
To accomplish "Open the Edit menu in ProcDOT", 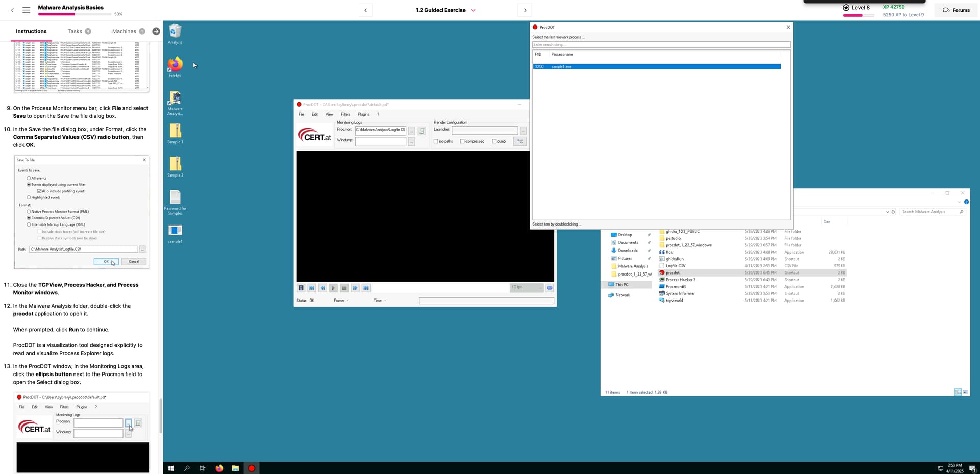I will coord(315,114).
